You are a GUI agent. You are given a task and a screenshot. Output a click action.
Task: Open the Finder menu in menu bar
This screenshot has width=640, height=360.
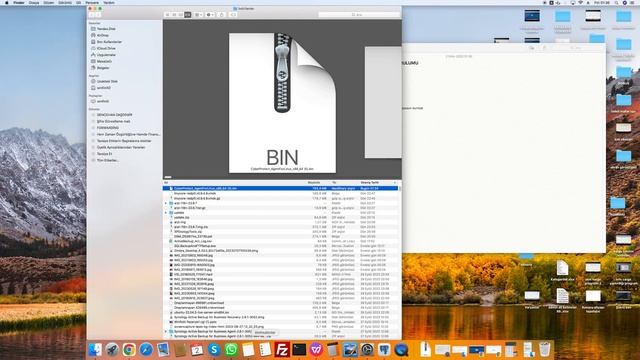[19, 2]
